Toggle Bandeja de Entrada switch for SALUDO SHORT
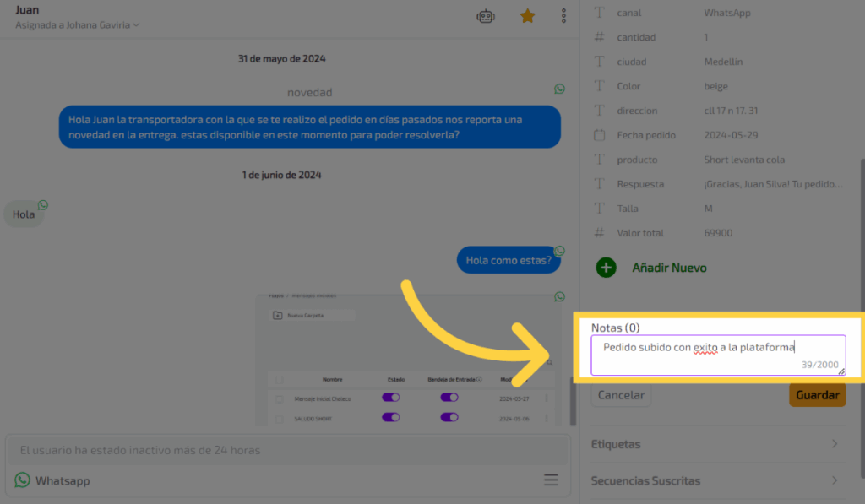This screenshot has height=504, width=865. [x=449, y=417]
